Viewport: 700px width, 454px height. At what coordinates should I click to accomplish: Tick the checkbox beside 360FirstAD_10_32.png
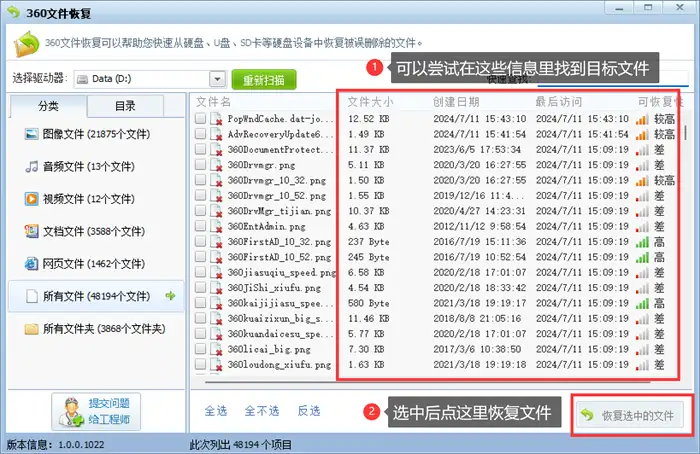[200, 241]
